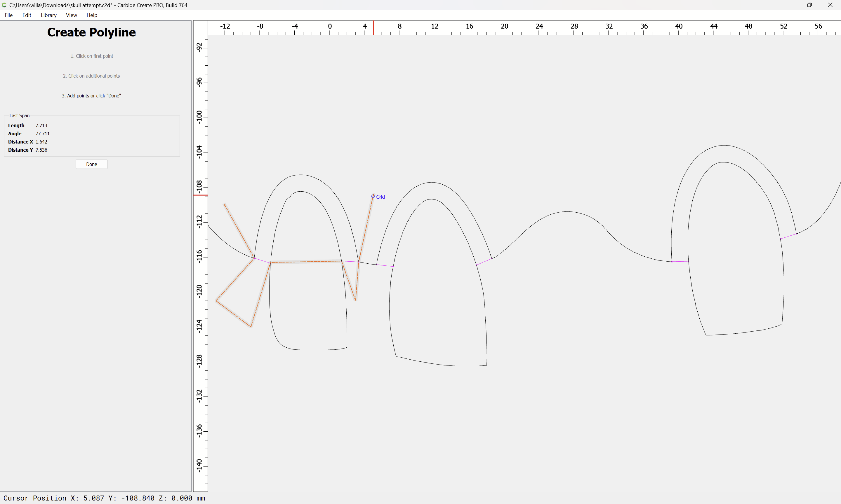Minimize the Carbide Create window
The width and height of the screenshot is (841, 504).
point(789,5)
